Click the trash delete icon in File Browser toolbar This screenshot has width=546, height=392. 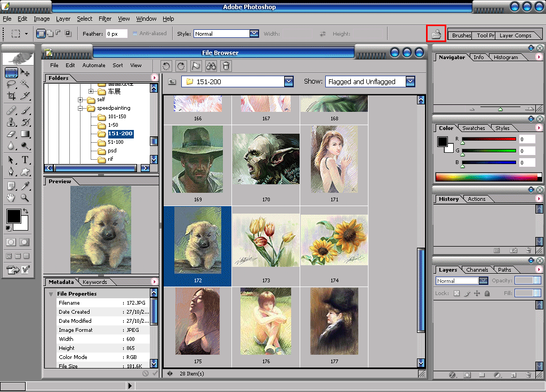pyautogui.click(x=226, y=66)
